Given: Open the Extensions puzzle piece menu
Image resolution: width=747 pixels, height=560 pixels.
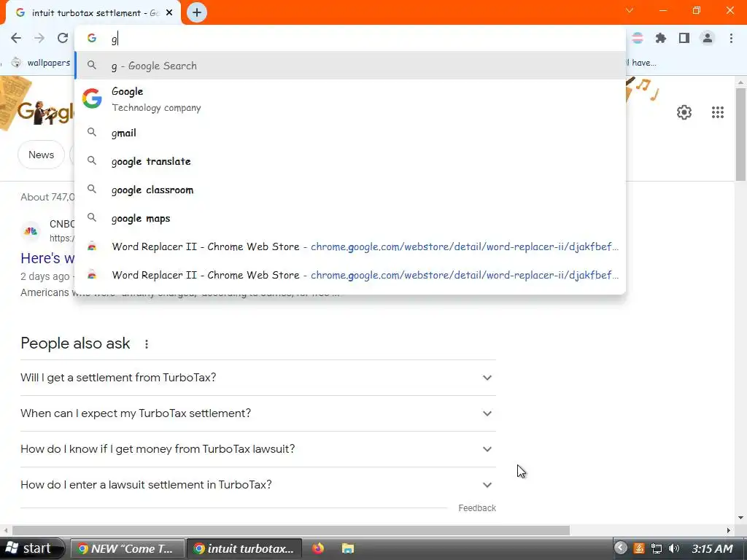Looking at the screenshot, I should point(660,38).
